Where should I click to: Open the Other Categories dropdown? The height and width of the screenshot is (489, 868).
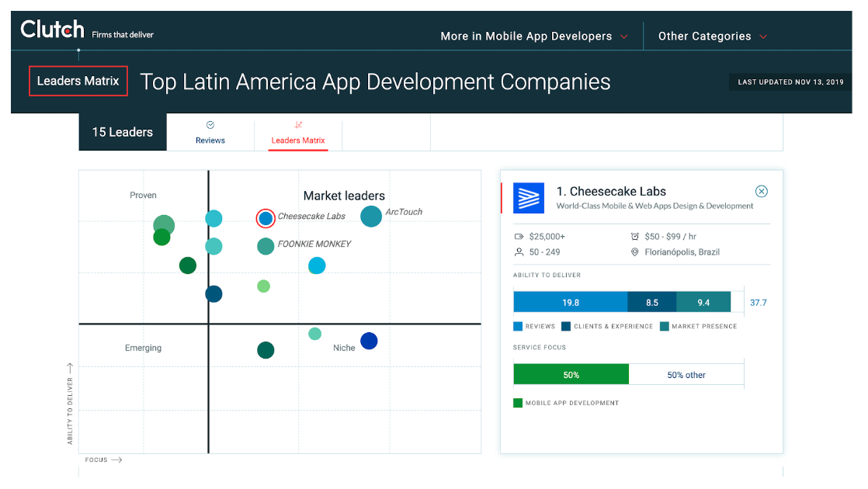pyautogui.click(x=712, y=36)
